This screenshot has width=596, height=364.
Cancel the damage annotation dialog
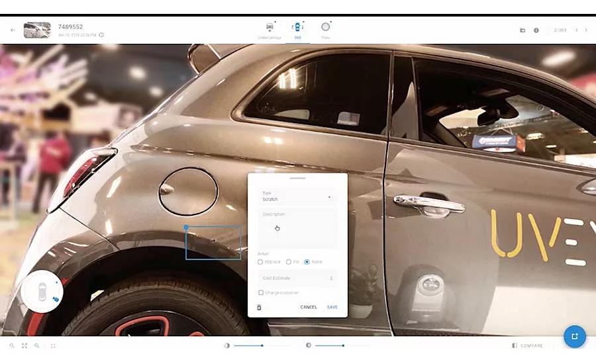point(308,307)
